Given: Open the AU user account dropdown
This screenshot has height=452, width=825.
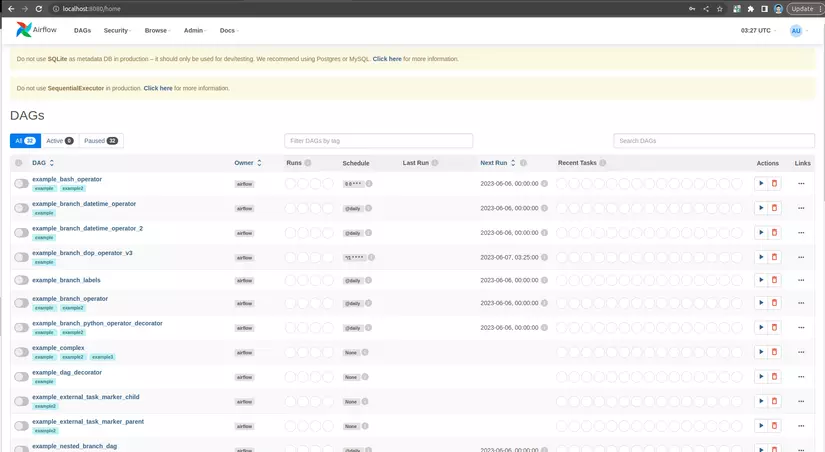Looking at the screenshot, I should (x=799, y=31).
